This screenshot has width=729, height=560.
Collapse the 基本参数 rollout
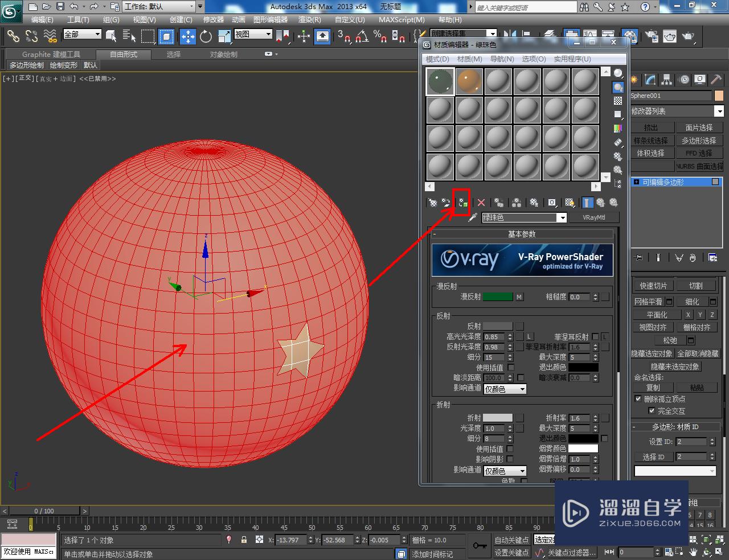click(522, 234)
